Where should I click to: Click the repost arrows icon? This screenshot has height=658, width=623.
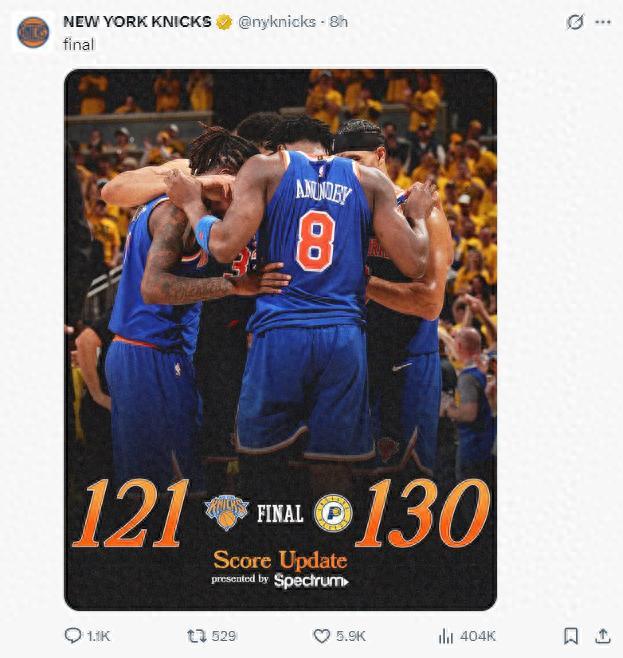click(196, 635)
